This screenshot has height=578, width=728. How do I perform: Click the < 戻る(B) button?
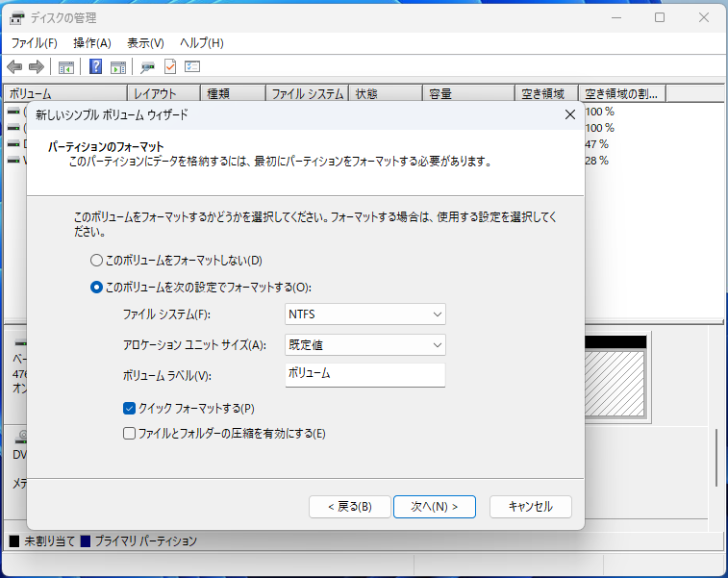pos(350,507)
